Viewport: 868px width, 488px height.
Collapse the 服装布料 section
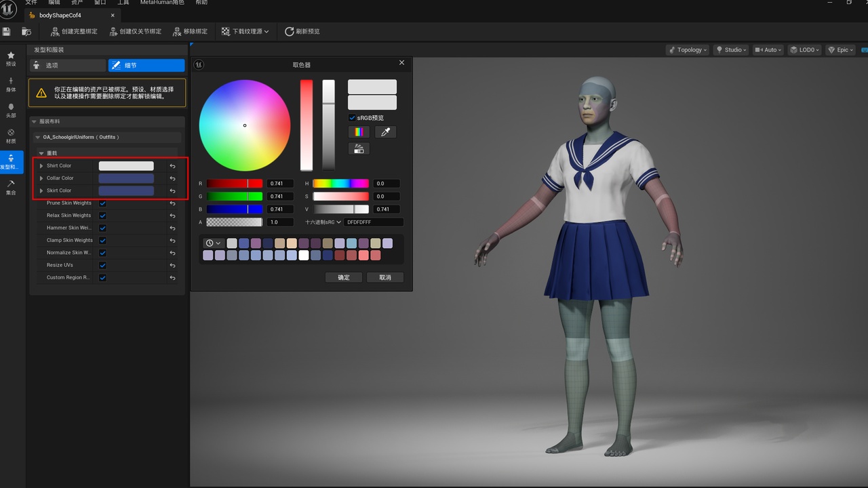click(35, 121)
